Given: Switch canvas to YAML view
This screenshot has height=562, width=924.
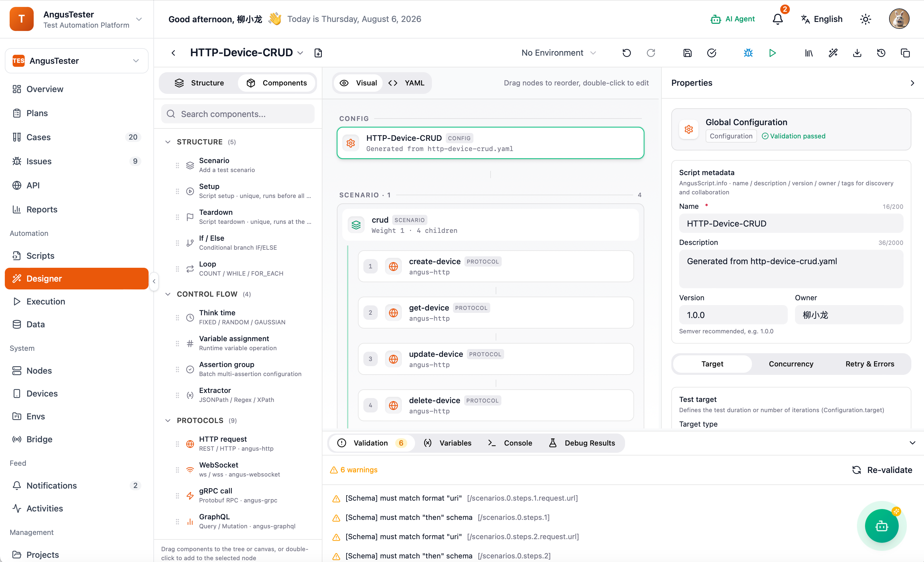Looking at the screenshot, I should (406, 83).
